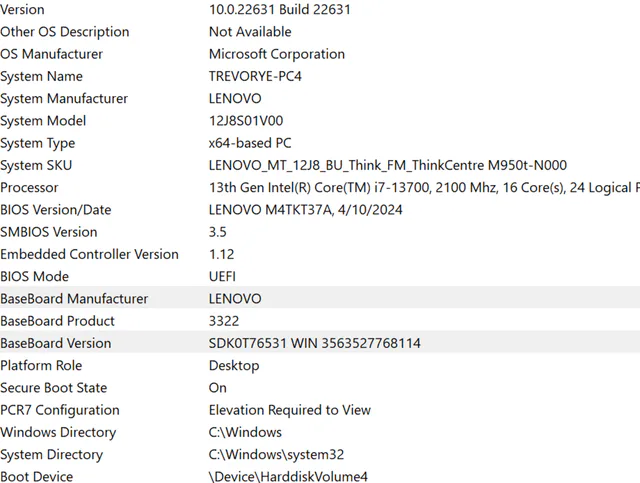
Task: Select the Windows Directory label
Action: (x=58, y=432)
